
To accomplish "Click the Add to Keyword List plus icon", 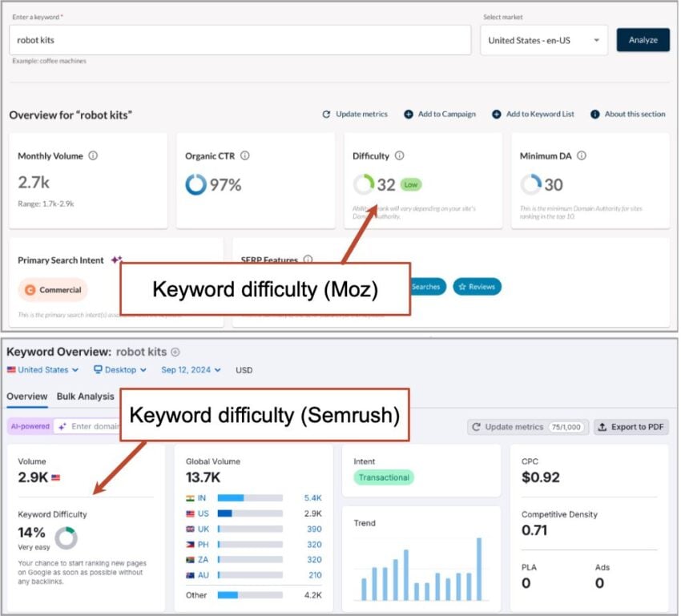I will [497, 115].
